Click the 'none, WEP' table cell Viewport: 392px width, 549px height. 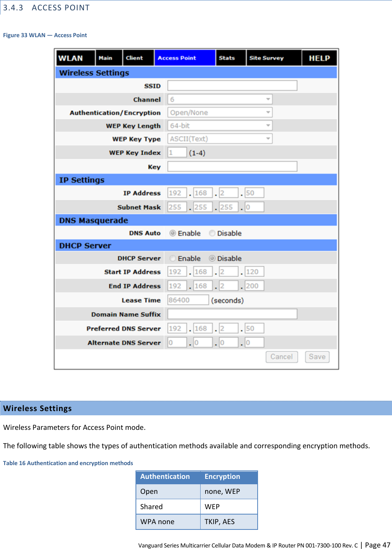point(229,492)
